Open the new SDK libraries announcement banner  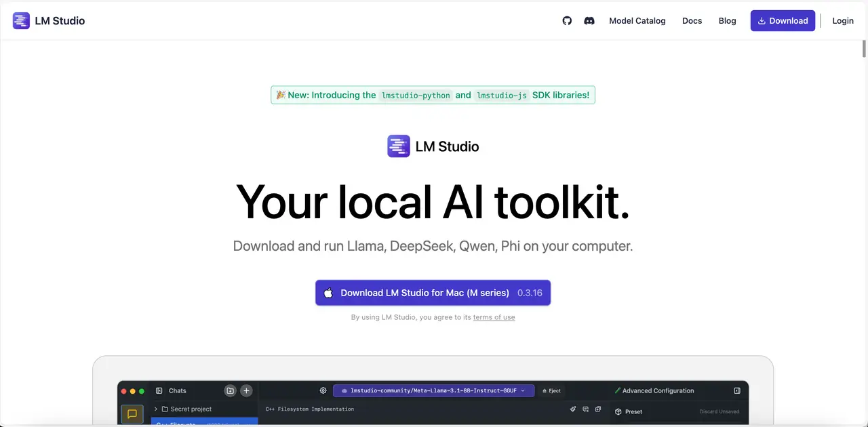(433, 95)
